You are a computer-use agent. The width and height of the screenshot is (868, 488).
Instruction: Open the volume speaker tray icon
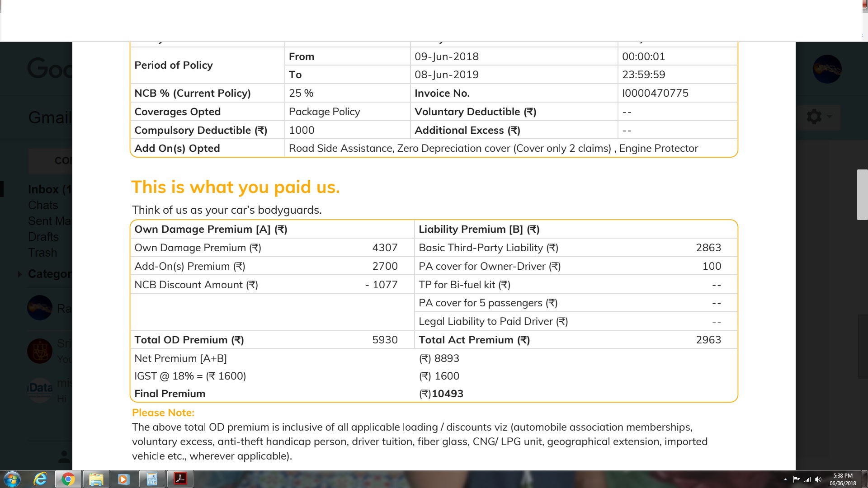[818, 479]
